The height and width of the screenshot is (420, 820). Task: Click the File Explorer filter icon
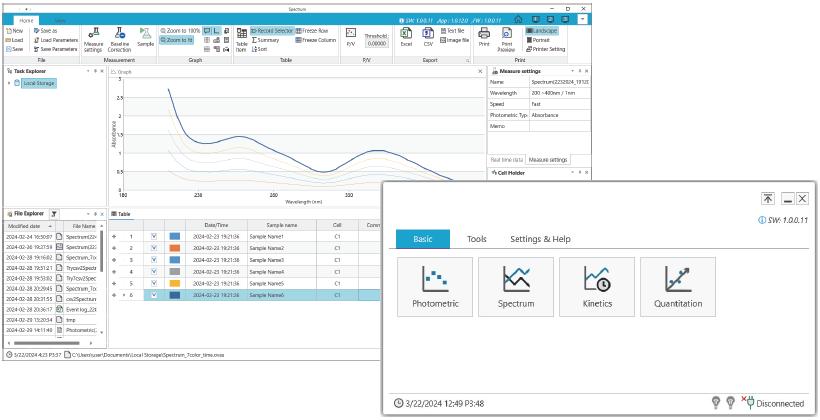coord(54,213)
